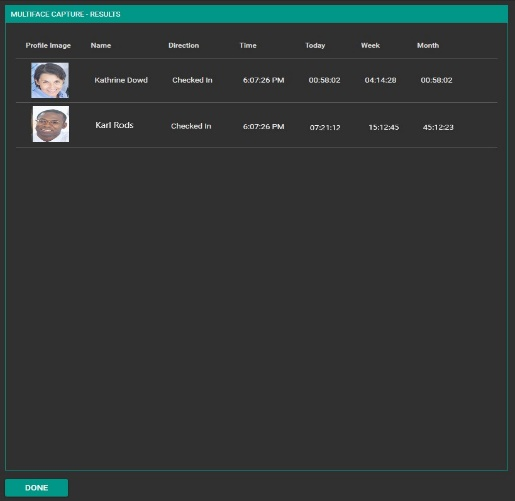Image resolution: width=515 pixels, height=501 pixels.
Task: Click the Month column header
Action: coord(428,45)
